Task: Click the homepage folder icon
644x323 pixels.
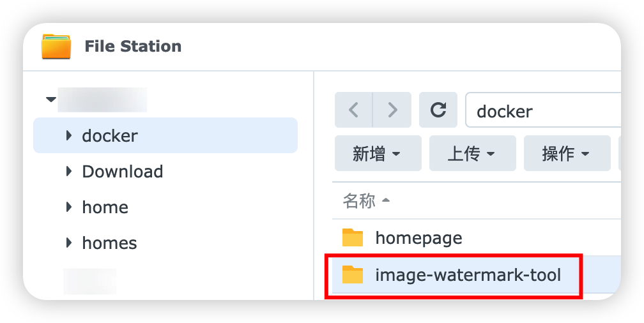Action: pyautogui.click(x=353, y=238)
